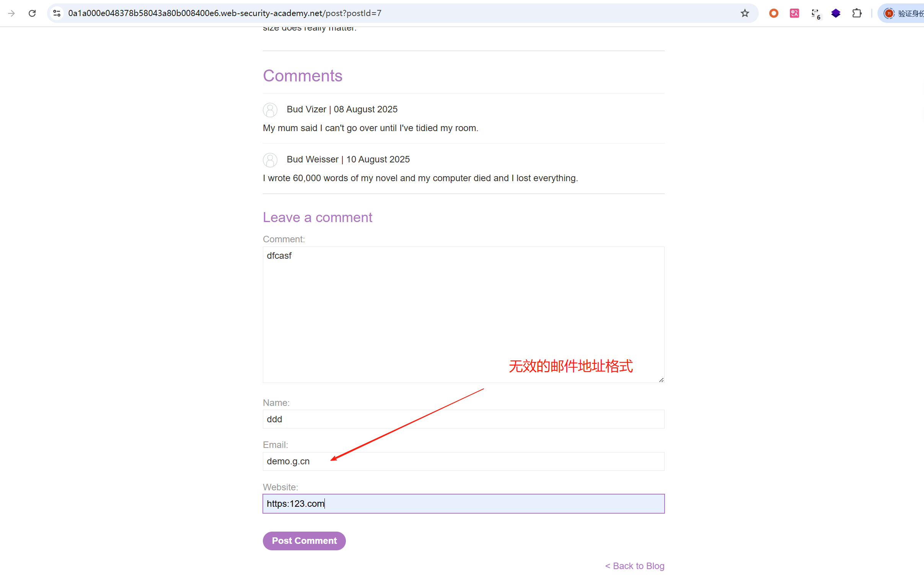
Task: Reload the page with the refresh icon
Action: point(32,13)
